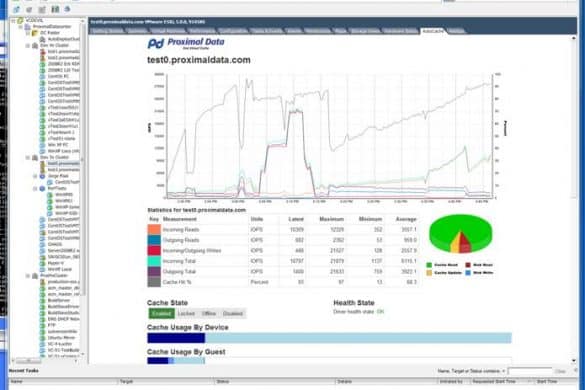Click the Proximal Data logo

pyautogui.click(x=186, y=43)
